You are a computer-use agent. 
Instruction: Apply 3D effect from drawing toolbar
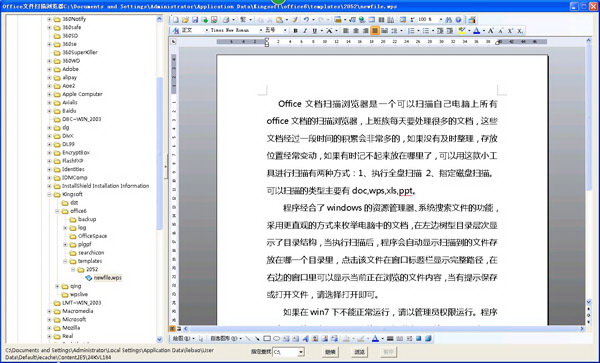428,339
